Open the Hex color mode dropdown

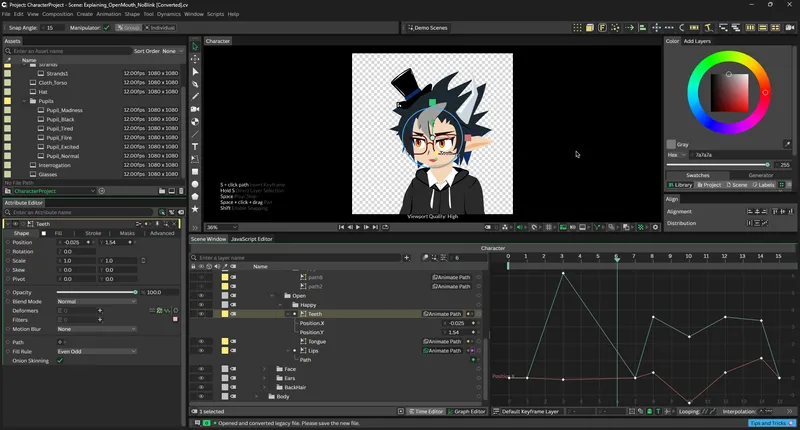[x=677, y=155]
